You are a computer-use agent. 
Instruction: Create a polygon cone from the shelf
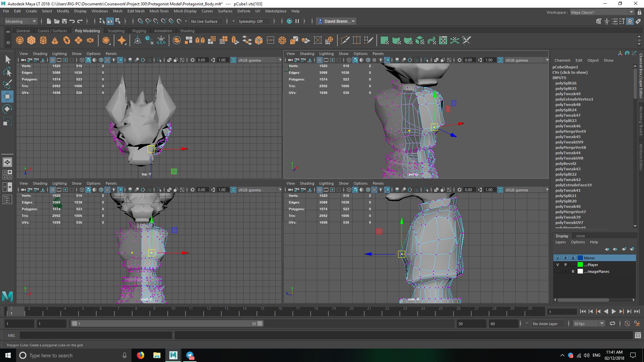coord(55,41)
